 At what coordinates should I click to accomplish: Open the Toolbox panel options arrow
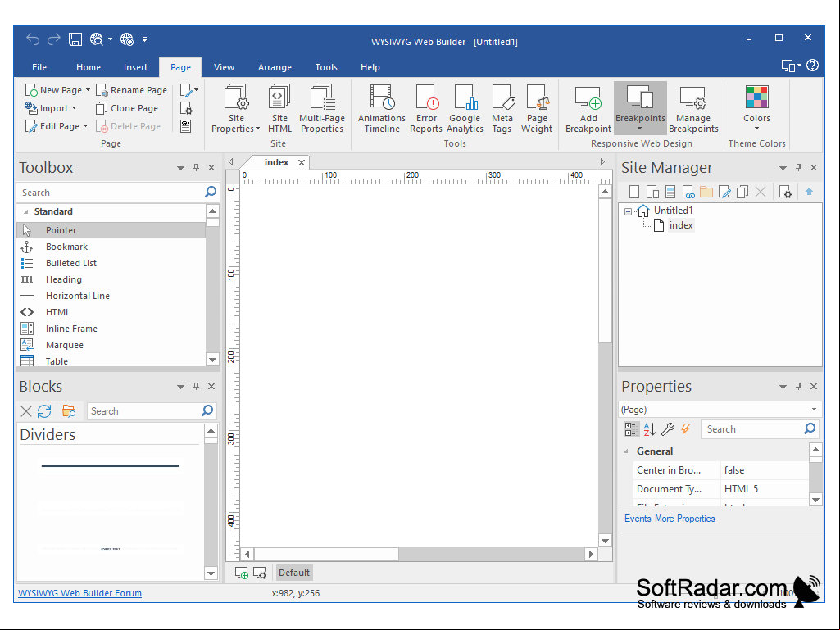[180, 168]
